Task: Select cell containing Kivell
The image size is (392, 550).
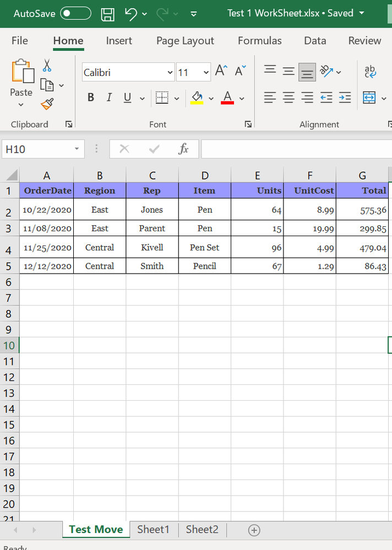Action: (152, 248)
